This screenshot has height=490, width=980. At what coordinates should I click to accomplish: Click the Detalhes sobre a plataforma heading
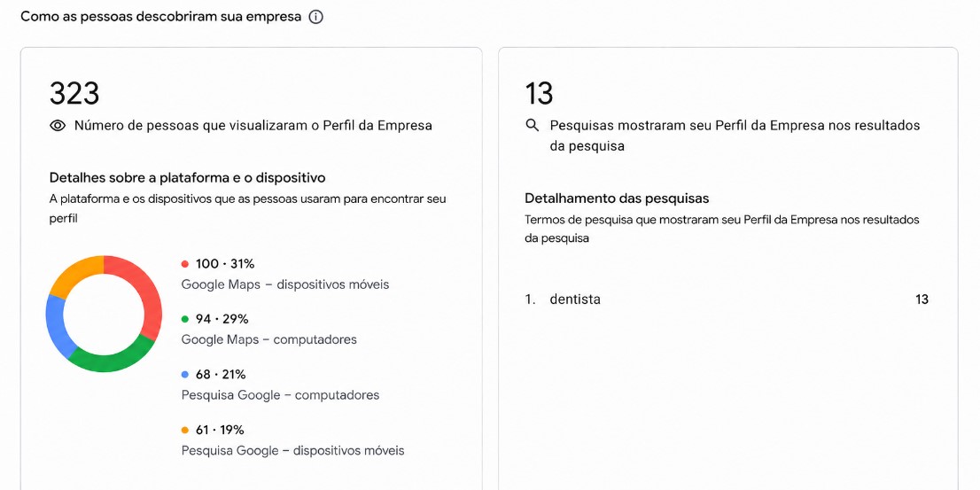pyautogui.click(x=188, y=177)
